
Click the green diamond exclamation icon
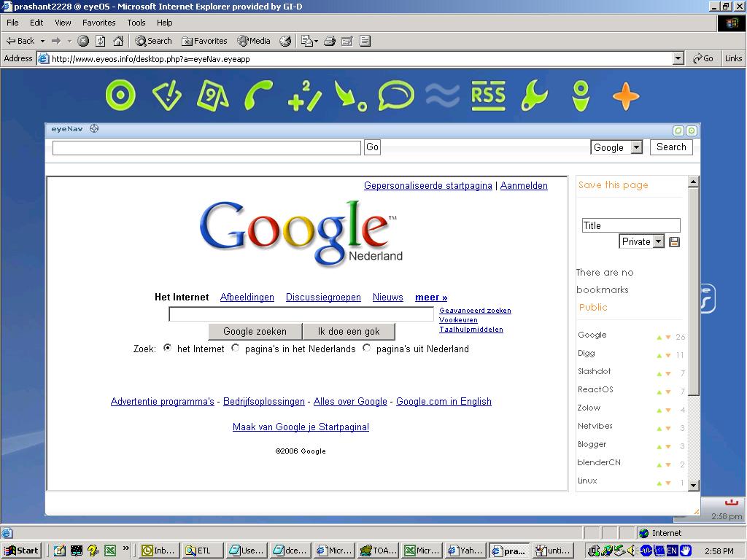167,96
